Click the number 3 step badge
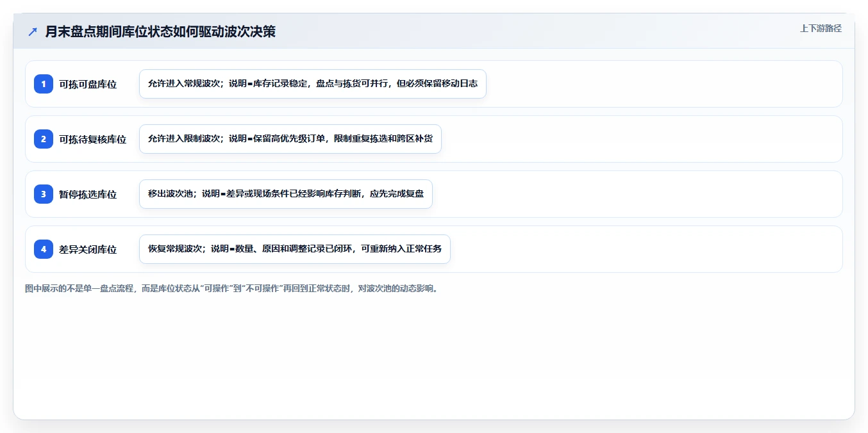 tap(44, 194)
